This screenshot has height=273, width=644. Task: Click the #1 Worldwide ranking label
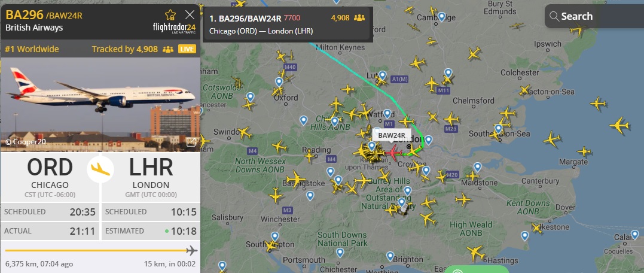pyautogui.click(x=32, y=49)
